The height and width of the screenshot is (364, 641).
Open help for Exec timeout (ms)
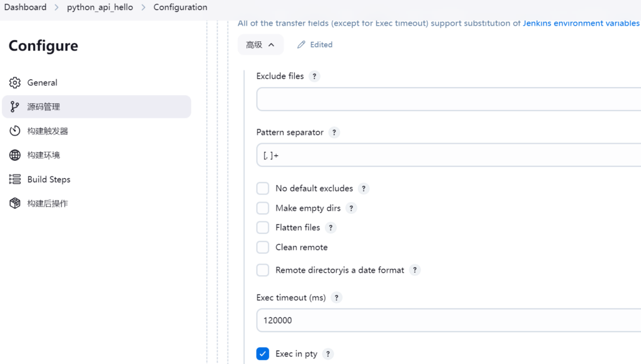[x=336, y=298]
